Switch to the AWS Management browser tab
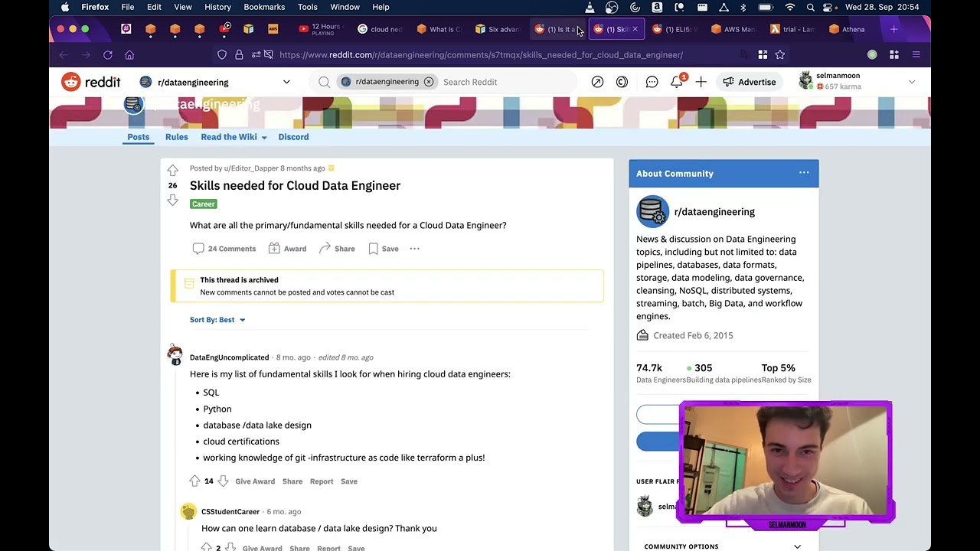The image size is (980, 551). pyautogui.click(x=733, y=29)
